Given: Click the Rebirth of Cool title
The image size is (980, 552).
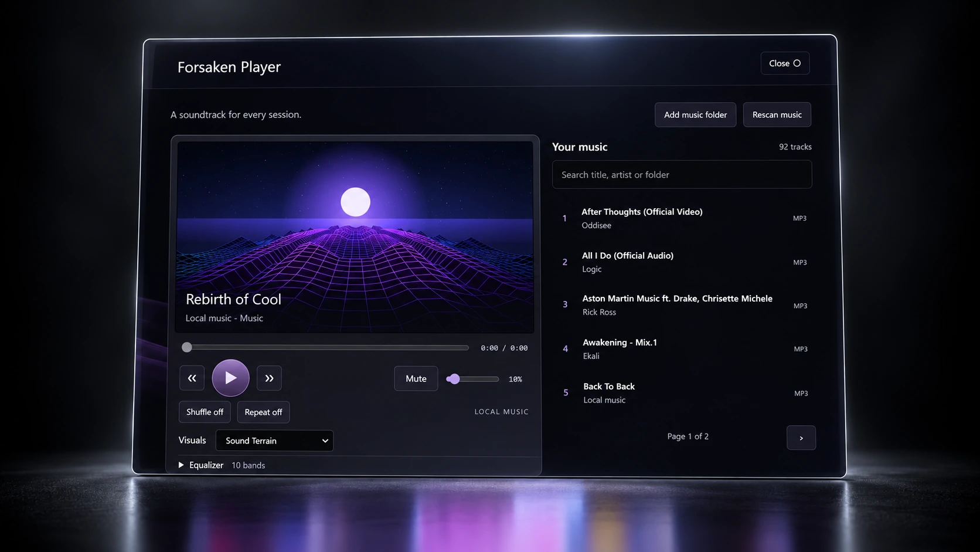Looking at the screenshot, I should point(233,299).
